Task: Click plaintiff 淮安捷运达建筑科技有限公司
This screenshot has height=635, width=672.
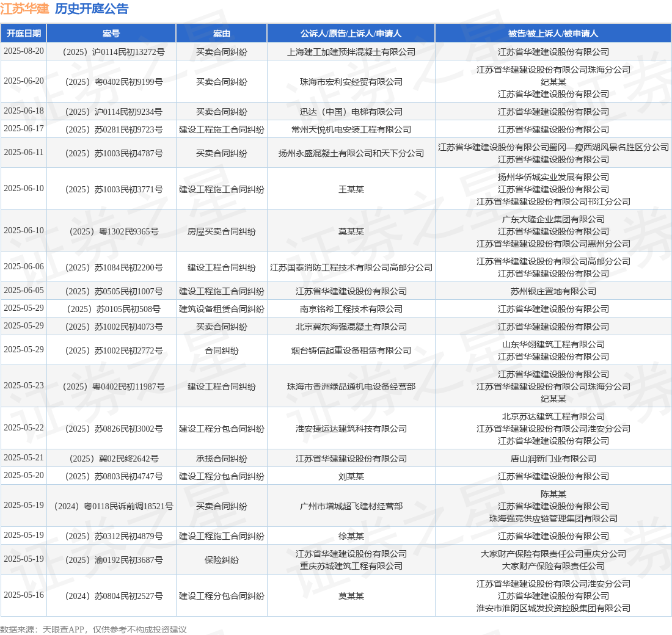Action: point(351,429)
